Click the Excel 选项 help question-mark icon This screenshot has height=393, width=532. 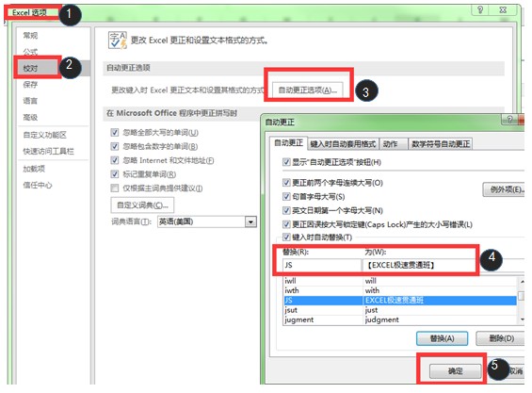click(x=480, y=9)
